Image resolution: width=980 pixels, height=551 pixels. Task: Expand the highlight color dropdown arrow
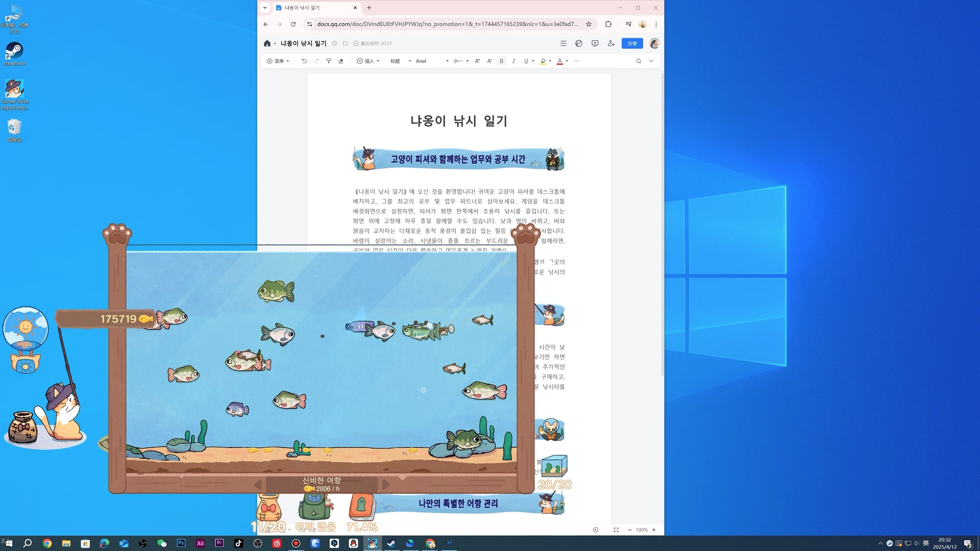[x=550, y=61]
